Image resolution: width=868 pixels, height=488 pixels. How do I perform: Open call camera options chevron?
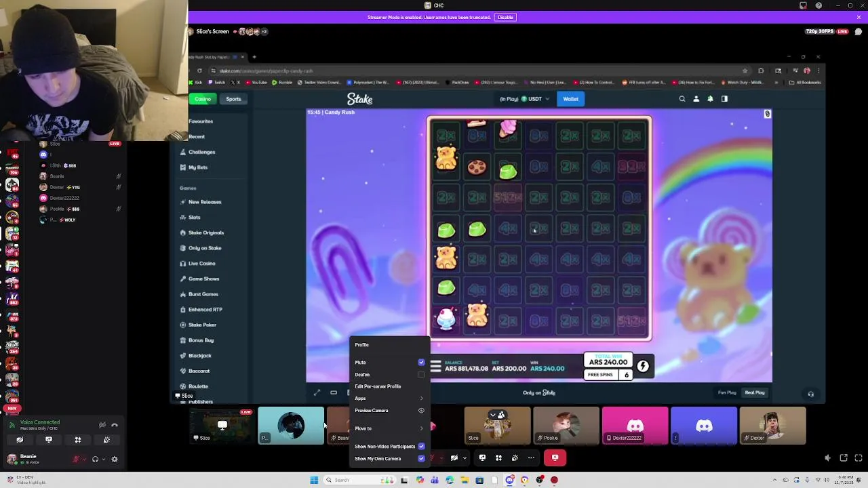464,457
